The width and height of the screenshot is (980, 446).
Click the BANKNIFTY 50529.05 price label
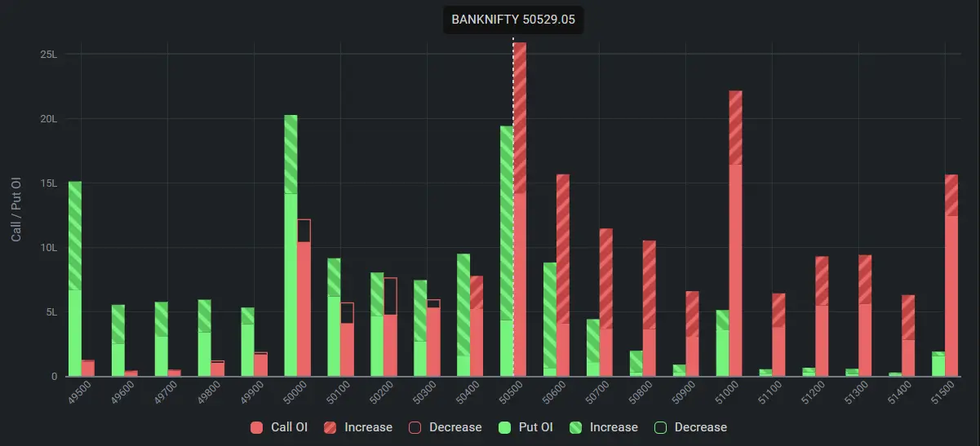[513, 20]
